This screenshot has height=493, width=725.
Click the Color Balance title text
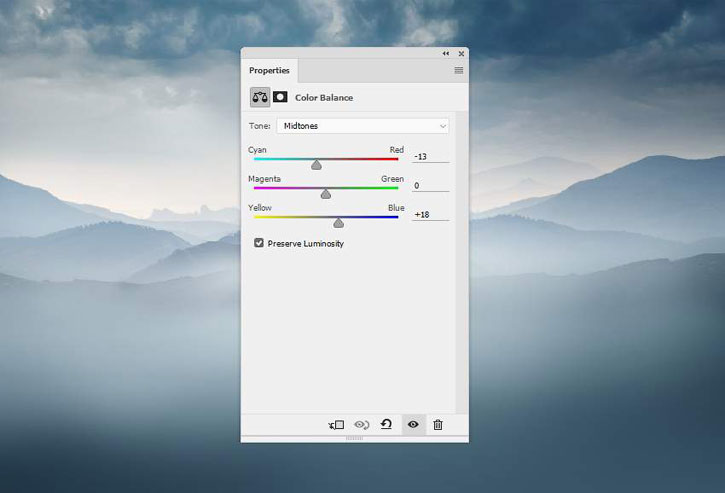click(324, 98)
